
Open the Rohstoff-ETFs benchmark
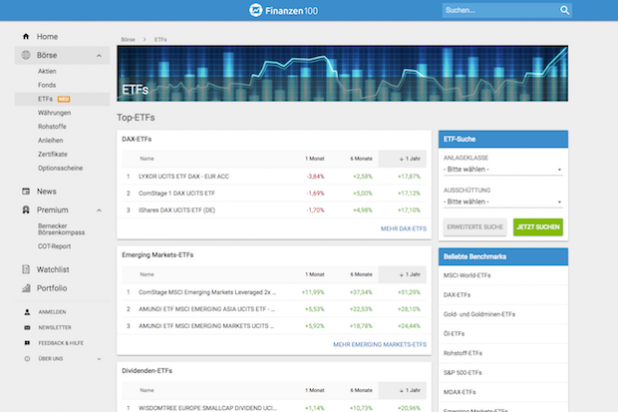(x=503, y=353)
